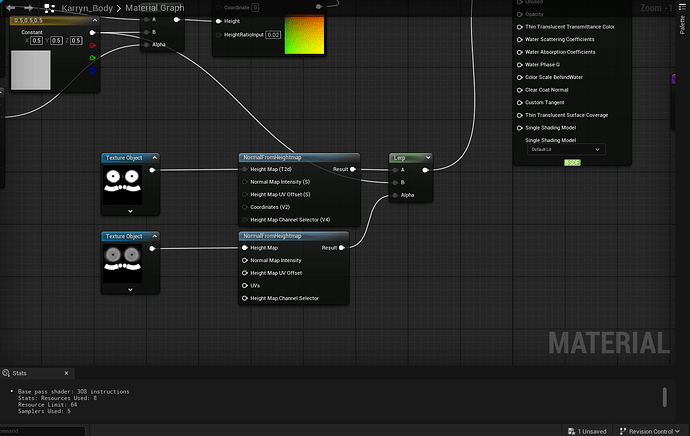Click the Coordinates (V2) input pin
The height and width of the screenshot is (436, 690).
pos(245,207)
